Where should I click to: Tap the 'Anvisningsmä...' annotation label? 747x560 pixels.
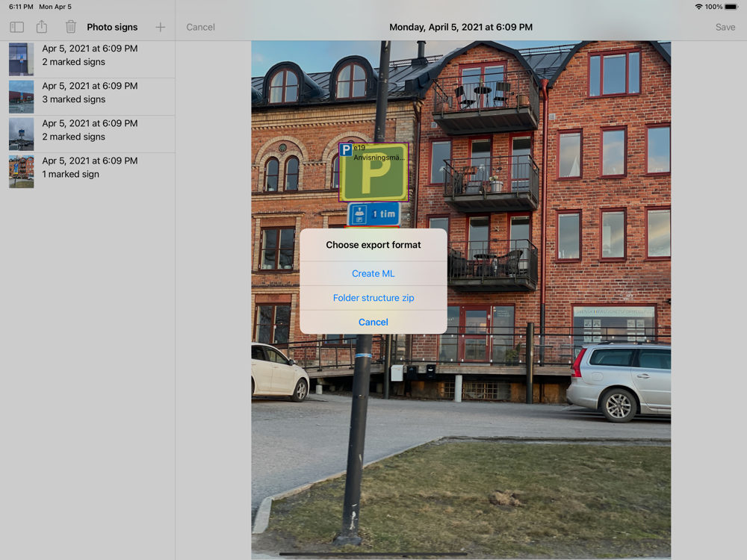[379, 157]
